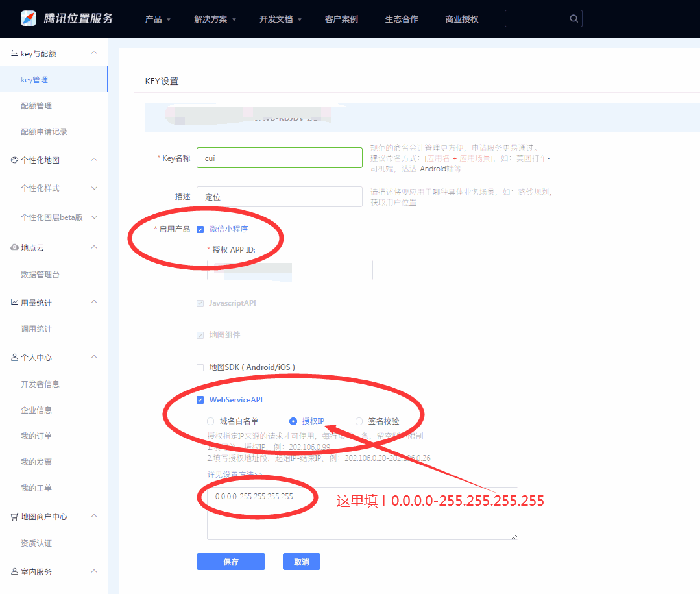The height and width of the screenshot is (594, 700).
Task: Click the authorized IP textarea
Action: 363,514
